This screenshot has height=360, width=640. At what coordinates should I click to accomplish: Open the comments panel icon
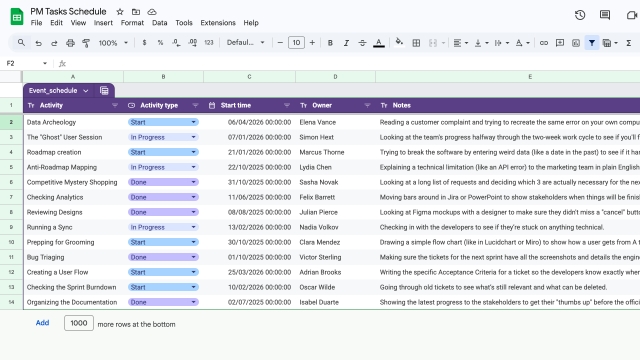coord(605,15)
